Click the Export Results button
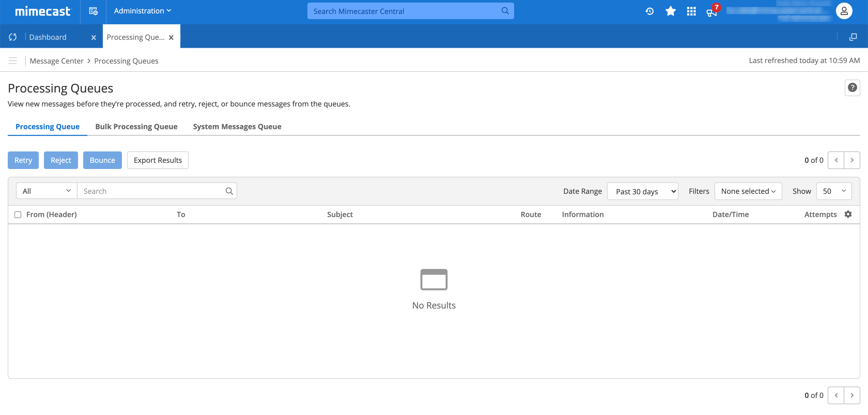This screenshot has width=868, height=415. (157, 160)
